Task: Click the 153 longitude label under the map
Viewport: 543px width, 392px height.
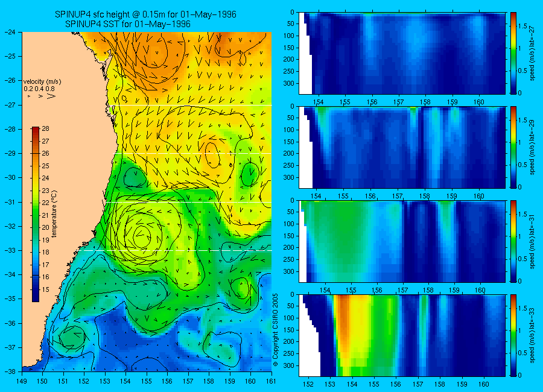Action: [105, 381]
